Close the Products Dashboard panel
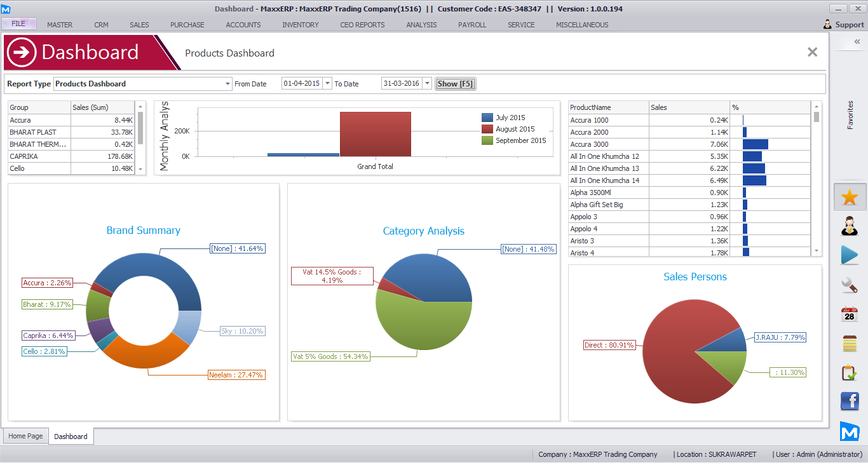The height and width of the screenshot is (467, 868). pos(812,52)
